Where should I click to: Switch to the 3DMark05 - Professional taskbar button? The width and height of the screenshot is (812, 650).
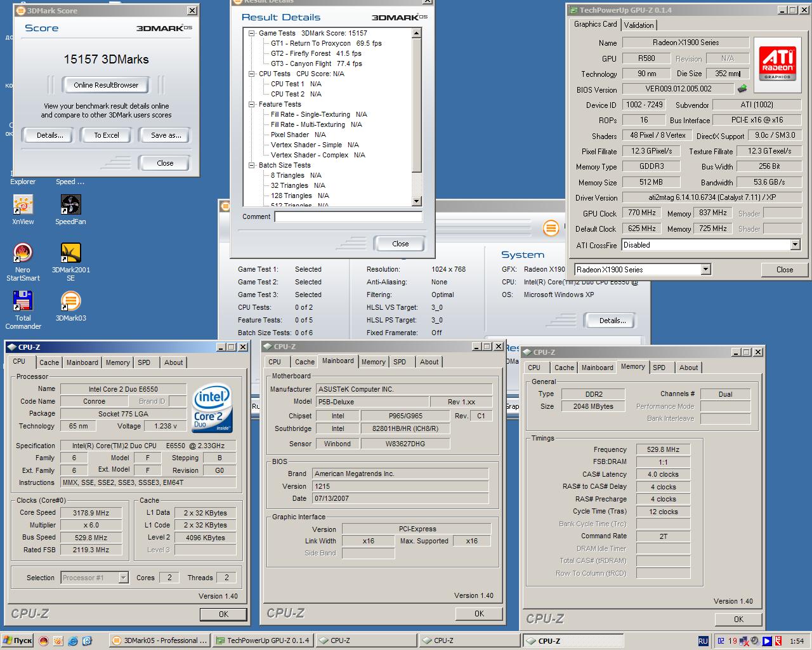pyautogui.click(x=160, y=640)
